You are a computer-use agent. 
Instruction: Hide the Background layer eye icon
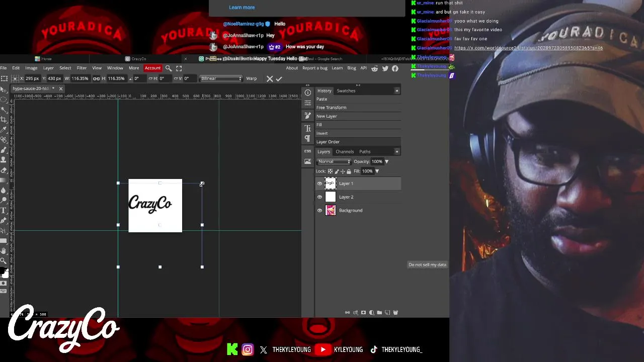click(319, 211)
